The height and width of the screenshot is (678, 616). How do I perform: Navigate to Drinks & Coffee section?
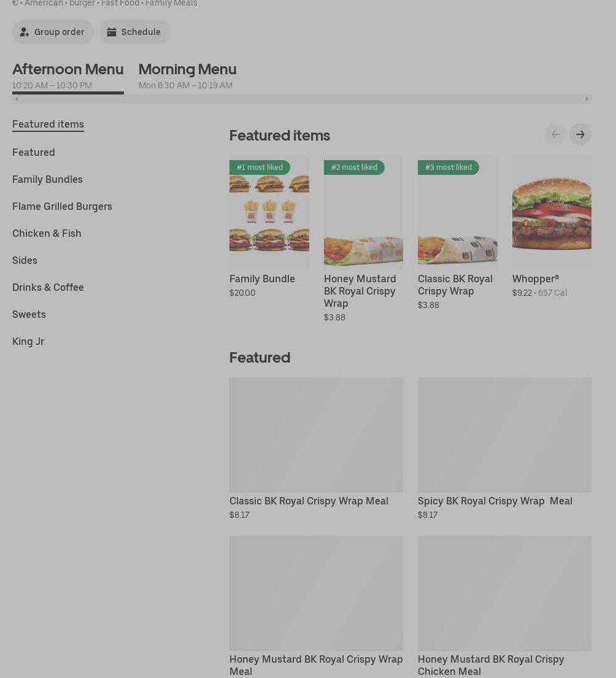(48, 287)
